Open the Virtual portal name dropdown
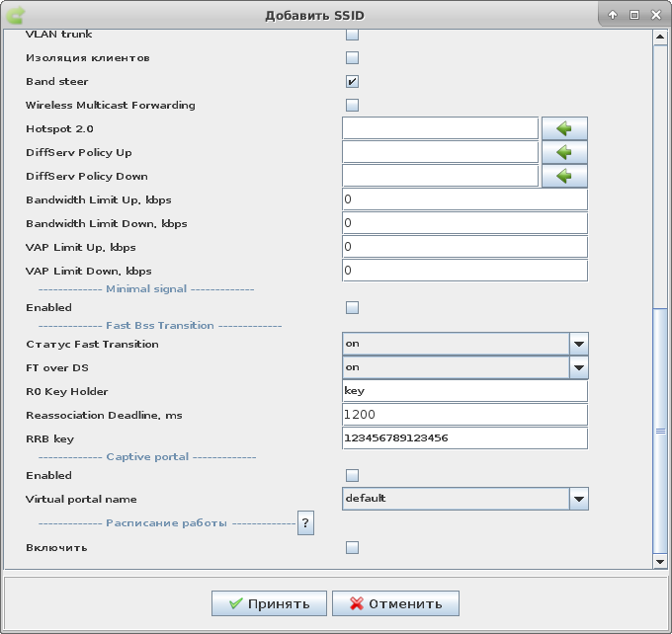672x634 pixels. click(579, 499)
